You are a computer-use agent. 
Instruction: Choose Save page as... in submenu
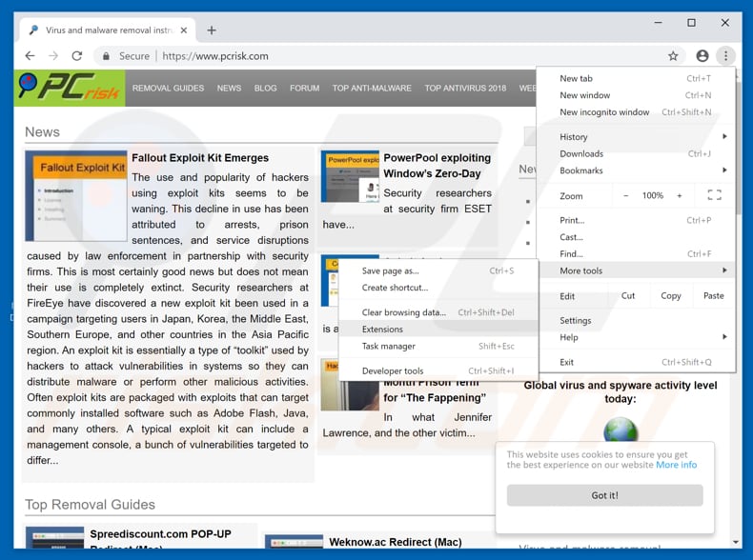[438, 270]
